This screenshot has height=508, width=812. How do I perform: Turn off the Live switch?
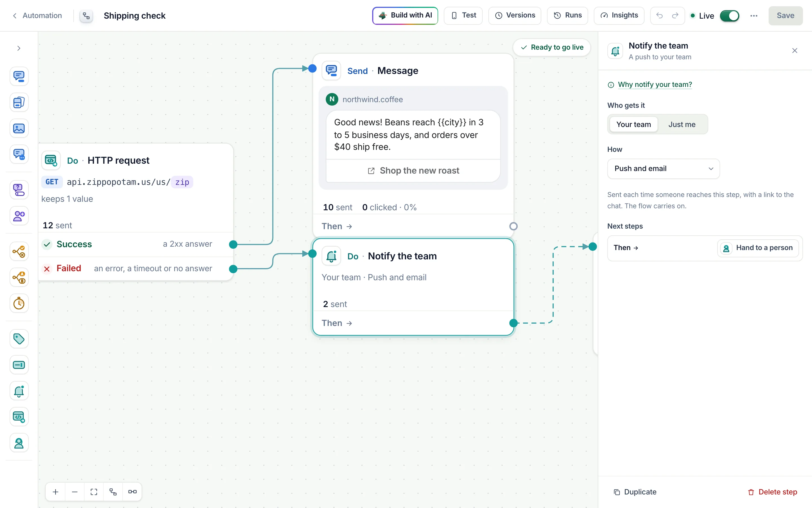(x=729, y=16)
